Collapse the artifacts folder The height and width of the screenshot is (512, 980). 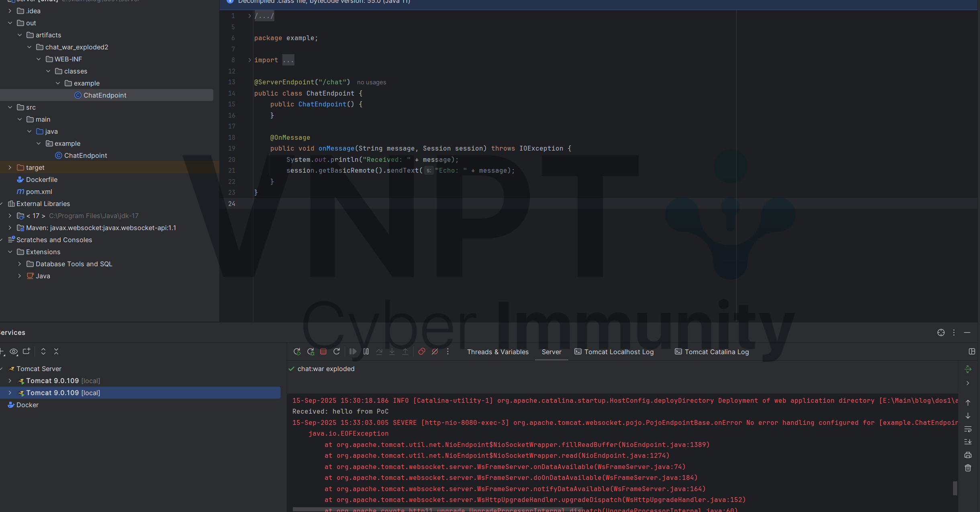[20, 35]
